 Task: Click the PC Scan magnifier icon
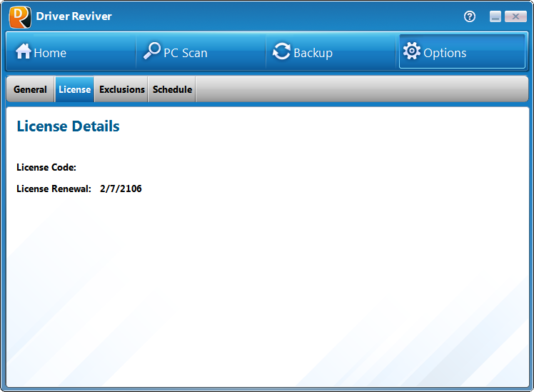(152, 51)
